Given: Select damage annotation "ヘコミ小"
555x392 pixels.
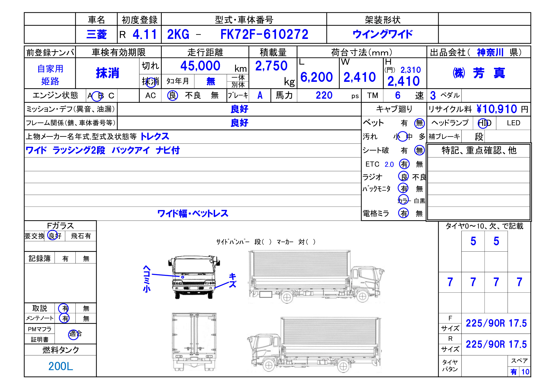Looking at the screenshot, I should coord(147,279).
